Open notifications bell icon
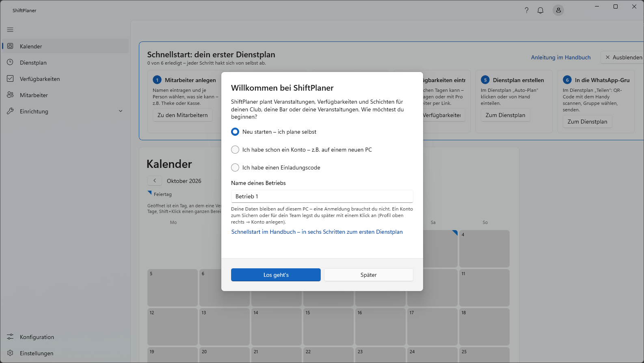This screenshot has width=644, height=363. (x=540, y=11)
